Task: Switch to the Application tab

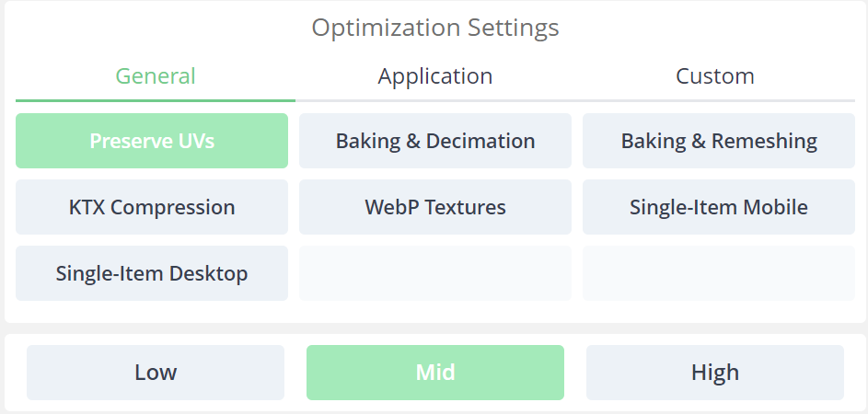Action: pyautogui.click(x=435, y=76)
